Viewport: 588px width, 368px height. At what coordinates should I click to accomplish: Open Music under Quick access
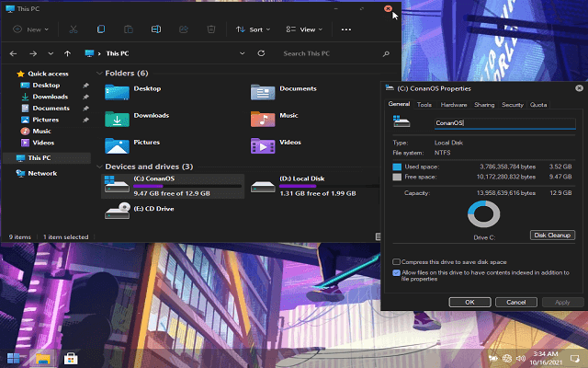pyautogui.click(x=36, y=131)
